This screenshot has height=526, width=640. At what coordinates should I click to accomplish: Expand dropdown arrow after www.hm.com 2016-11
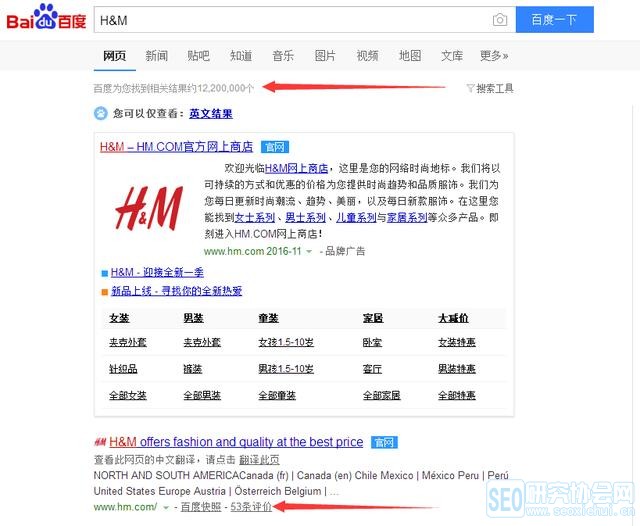309,251
